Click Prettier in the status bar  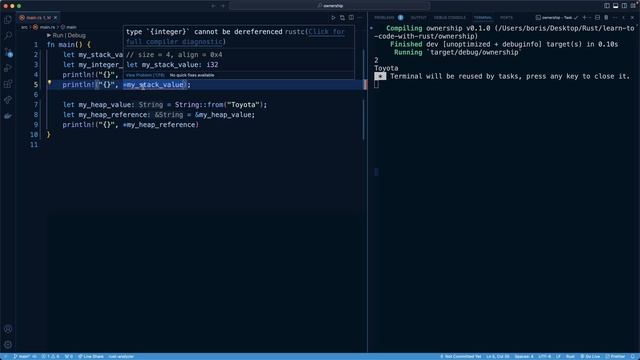(x=615, y=356)
